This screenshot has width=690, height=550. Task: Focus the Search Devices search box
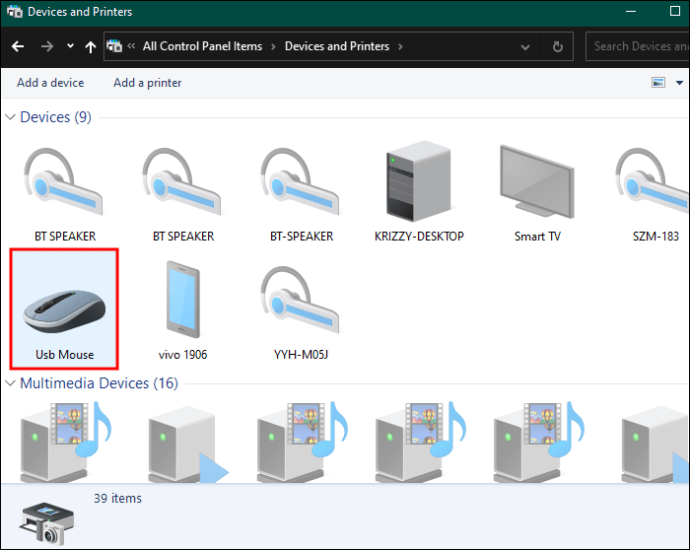point(638,46)
